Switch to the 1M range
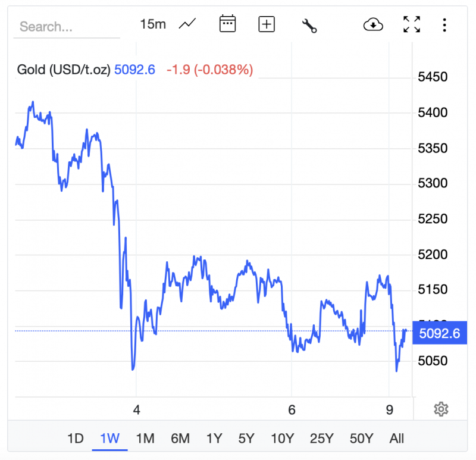The height and width of the screenshot is (460, 476). (145, 439)
